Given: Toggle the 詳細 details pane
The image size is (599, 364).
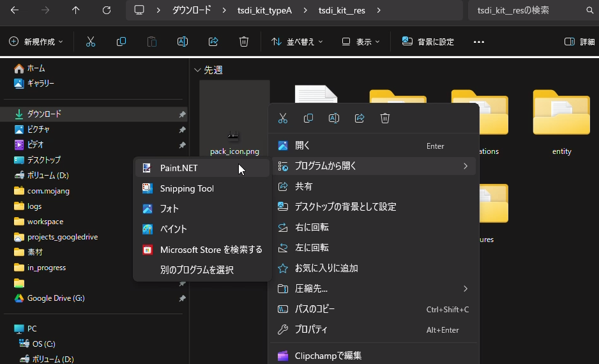Looking at the screenshot, I should click(x=579, y=42).
